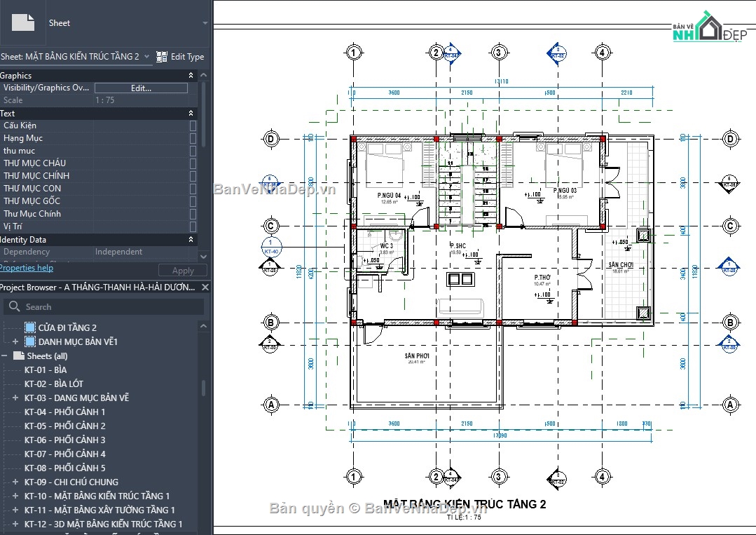Click the Edit Type icon button
This screenshot has width=756, height=535.
pyautogui.click(x=162, y=56)
